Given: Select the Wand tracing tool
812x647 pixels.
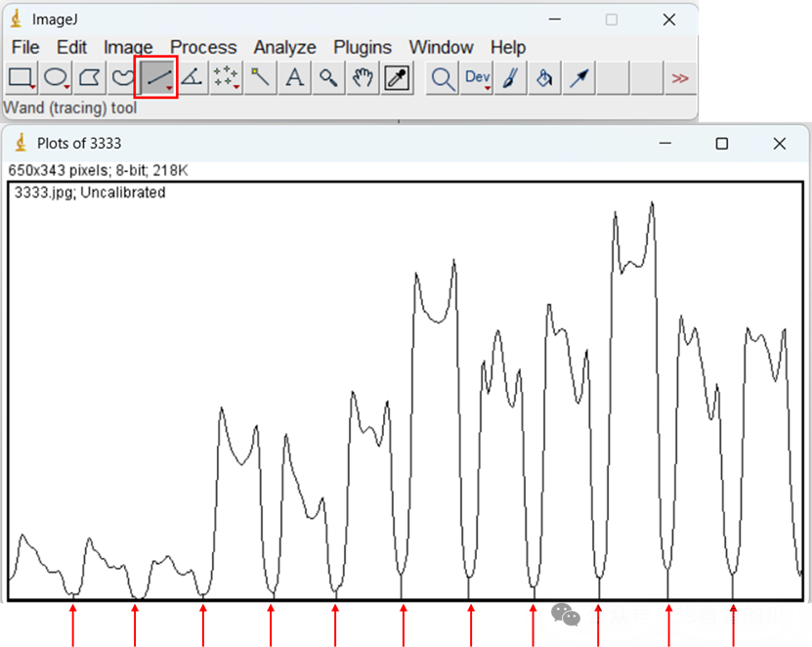Looking at the screenshot, I should click(261, 78).
